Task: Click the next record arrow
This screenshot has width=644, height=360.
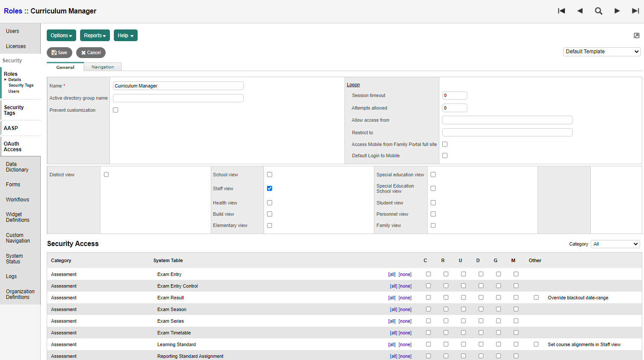Action: click(x=617, y=11)
